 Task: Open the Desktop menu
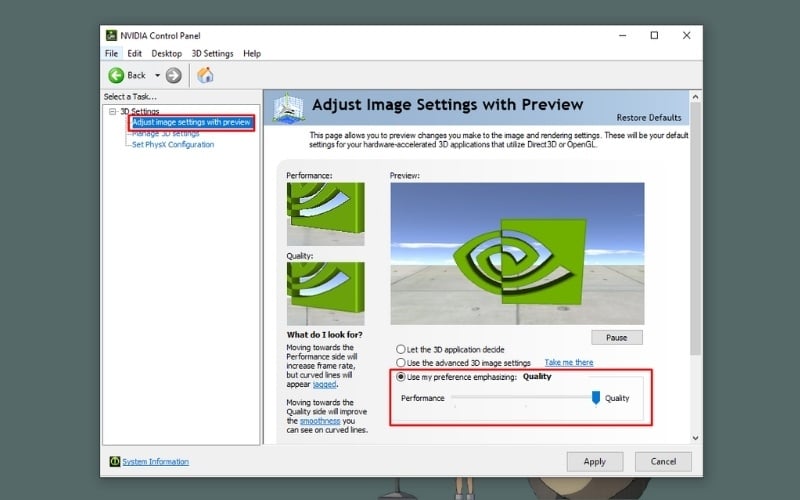point(166,53)
